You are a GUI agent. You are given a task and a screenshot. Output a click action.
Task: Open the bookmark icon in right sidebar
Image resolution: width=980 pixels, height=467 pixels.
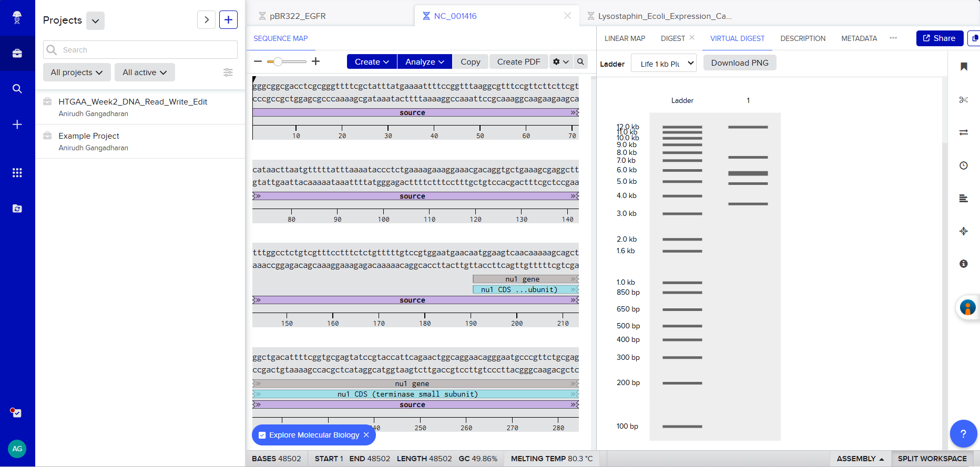point(963,67)
